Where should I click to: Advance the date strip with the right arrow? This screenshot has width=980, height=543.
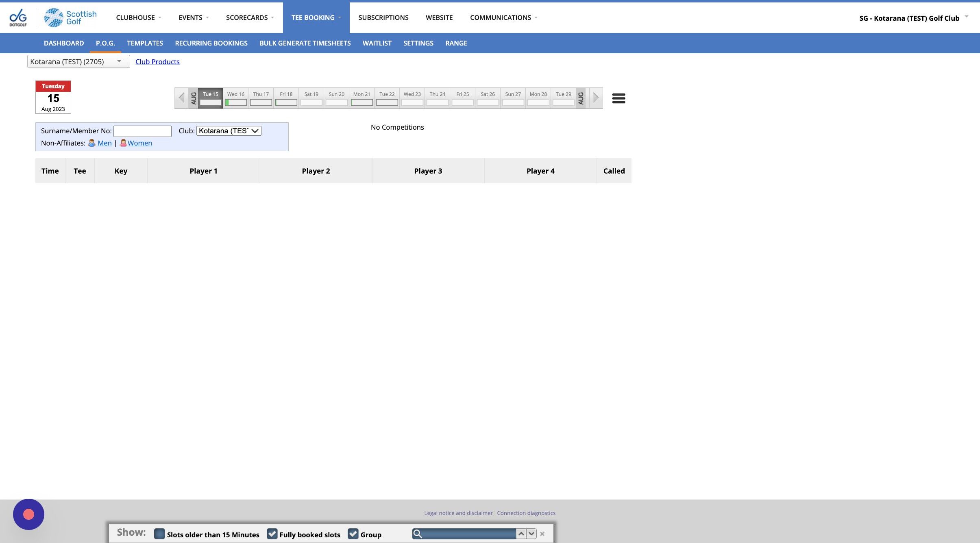pyautogui.click(x=596, y=98)
